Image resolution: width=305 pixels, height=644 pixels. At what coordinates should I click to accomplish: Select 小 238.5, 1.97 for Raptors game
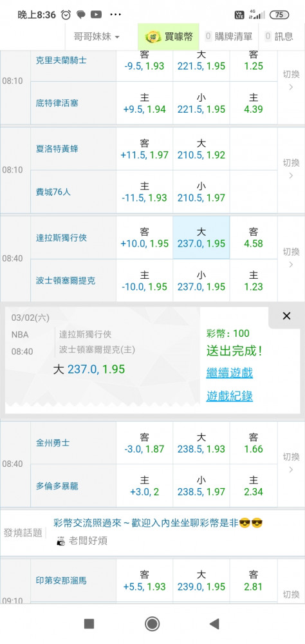pos(201,486)
